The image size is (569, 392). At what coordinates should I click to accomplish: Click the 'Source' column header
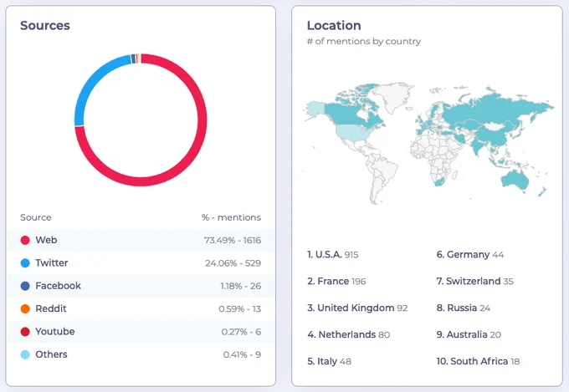tap(35, 217)
